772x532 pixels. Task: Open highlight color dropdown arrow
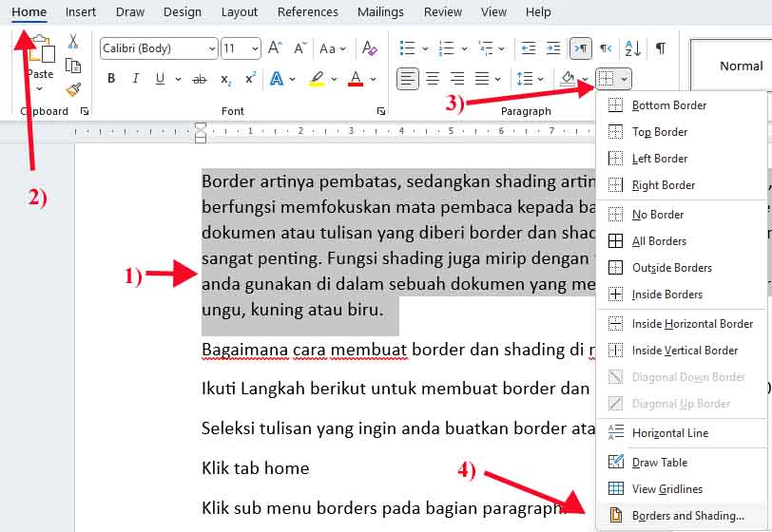point(335,79)
